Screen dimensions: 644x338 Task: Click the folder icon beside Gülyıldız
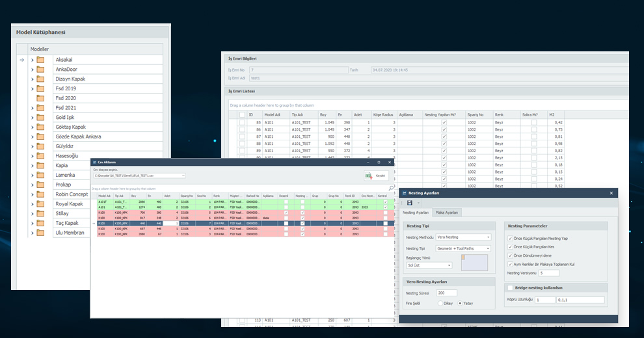(x=40, y=146)
